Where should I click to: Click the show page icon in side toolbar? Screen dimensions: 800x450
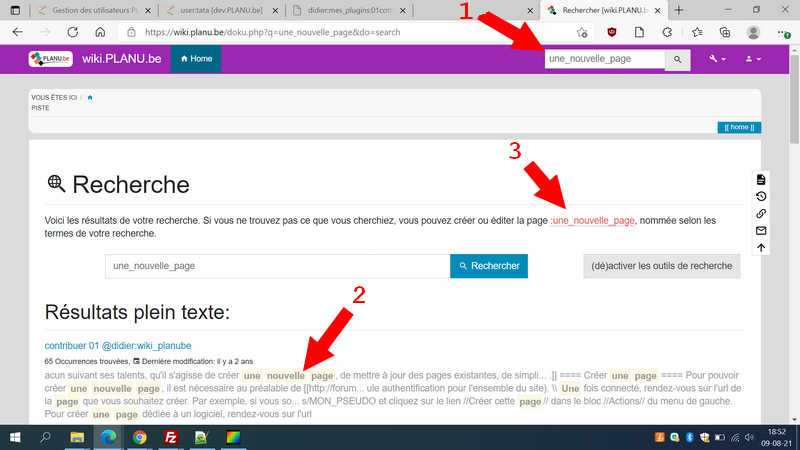coord(761,179)
